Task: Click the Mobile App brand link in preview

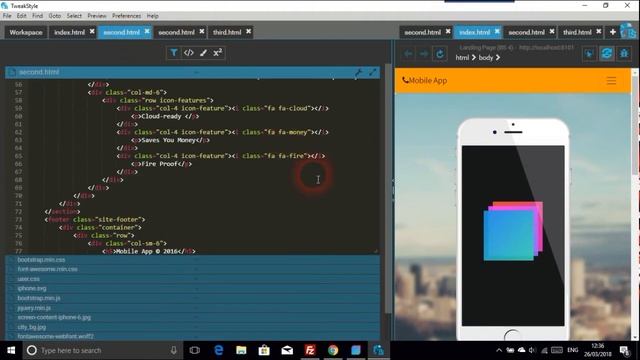Action: pos(424,80)
